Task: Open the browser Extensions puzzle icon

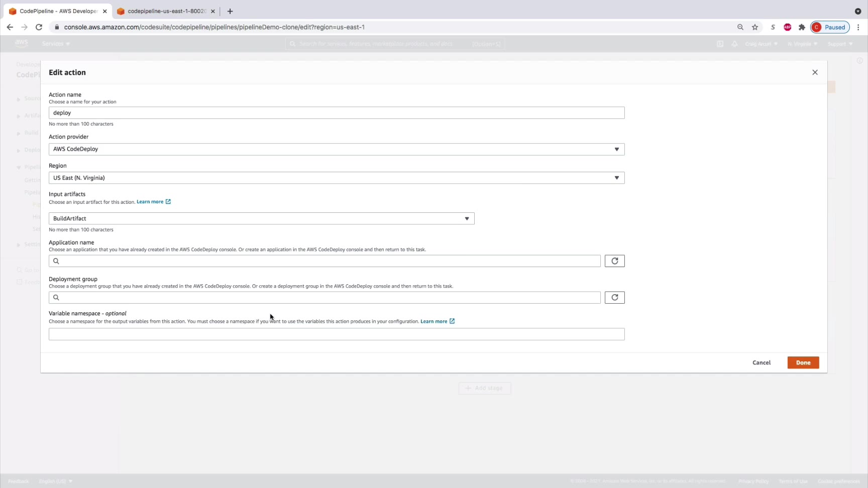Action: 802,27
